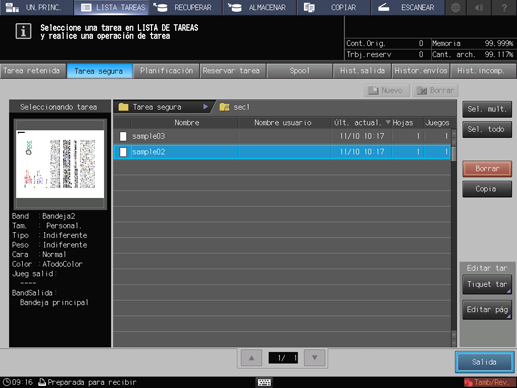
Task: Click the speaker volume icon
Action: click(479, 7)
